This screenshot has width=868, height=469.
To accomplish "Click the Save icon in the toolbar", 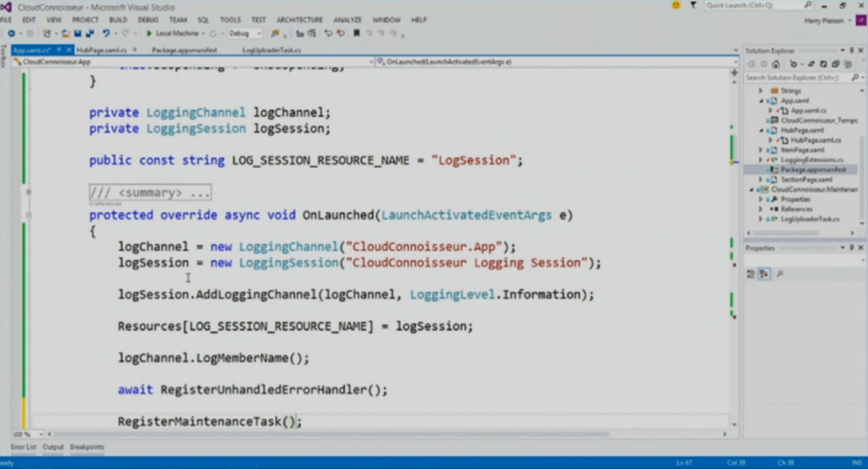I will 77,33.
